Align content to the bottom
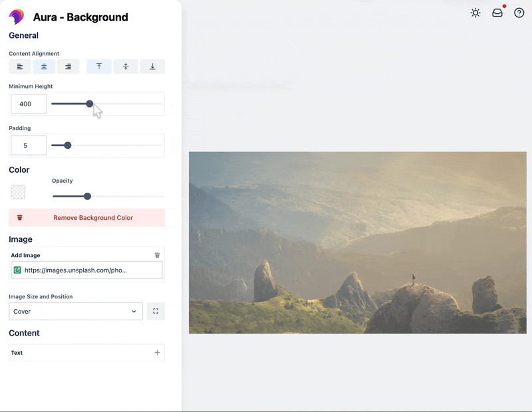 tap(153, 66)
